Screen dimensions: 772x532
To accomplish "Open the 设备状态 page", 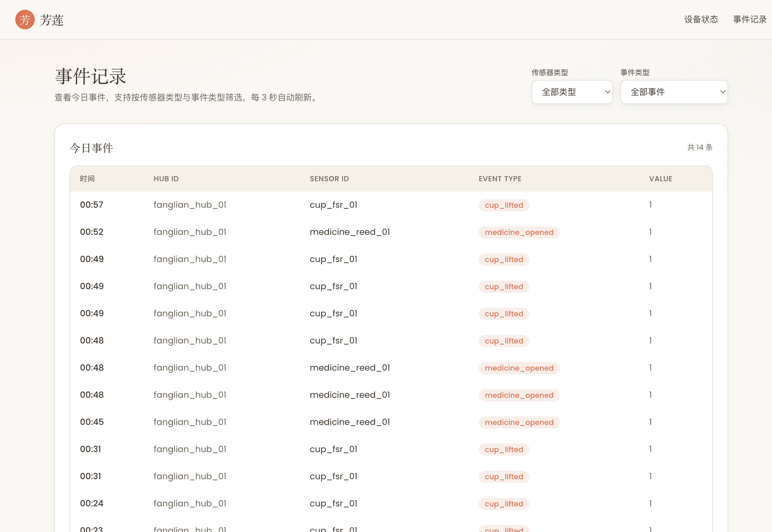I will [x=701, y=19].
